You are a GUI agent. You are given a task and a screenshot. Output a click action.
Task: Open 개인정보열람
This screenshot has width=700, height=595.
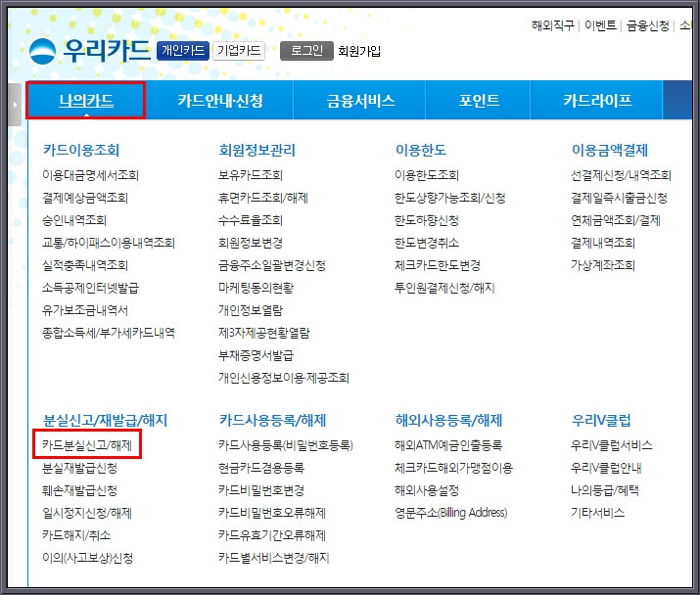pyautogui.click(x=251, y=310)
